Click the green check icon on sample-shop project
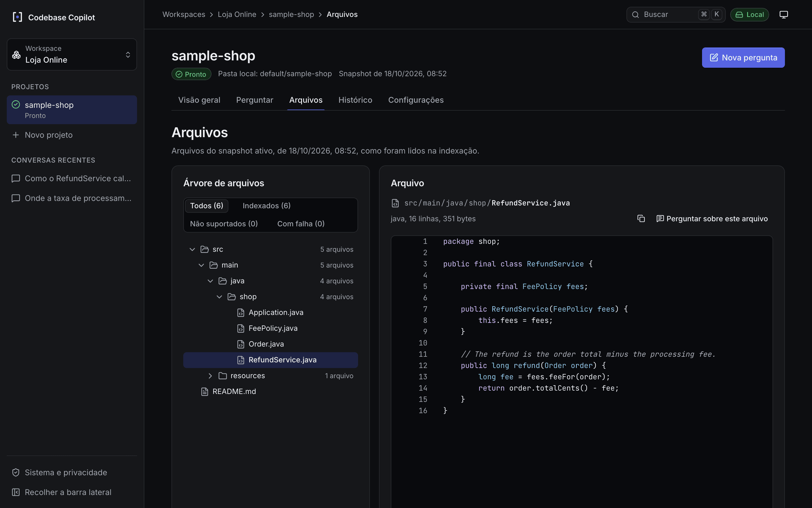The height and width of the screenshot is (508, 812). click(16, 104)
